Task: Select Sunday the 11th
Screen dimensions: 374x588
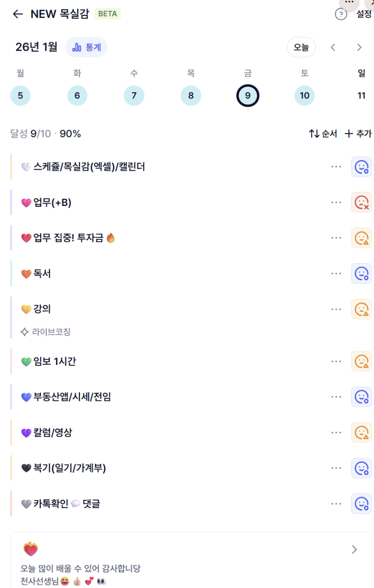Action: [x=361, y=95]
